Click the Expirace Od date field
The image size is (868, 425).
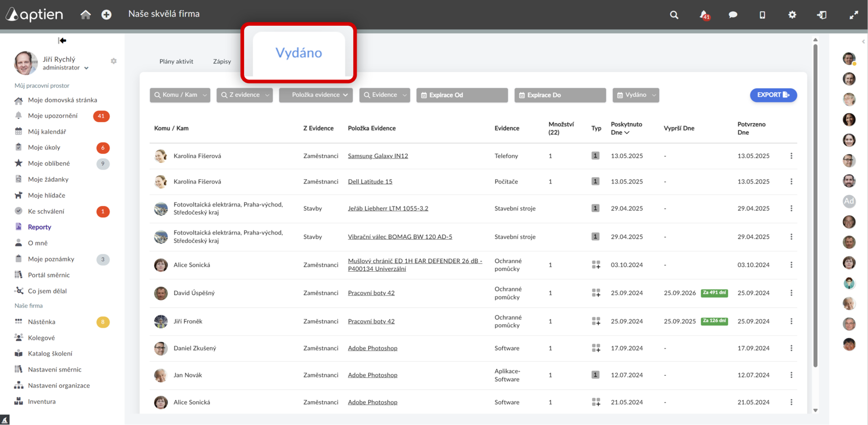pos(462,95)
